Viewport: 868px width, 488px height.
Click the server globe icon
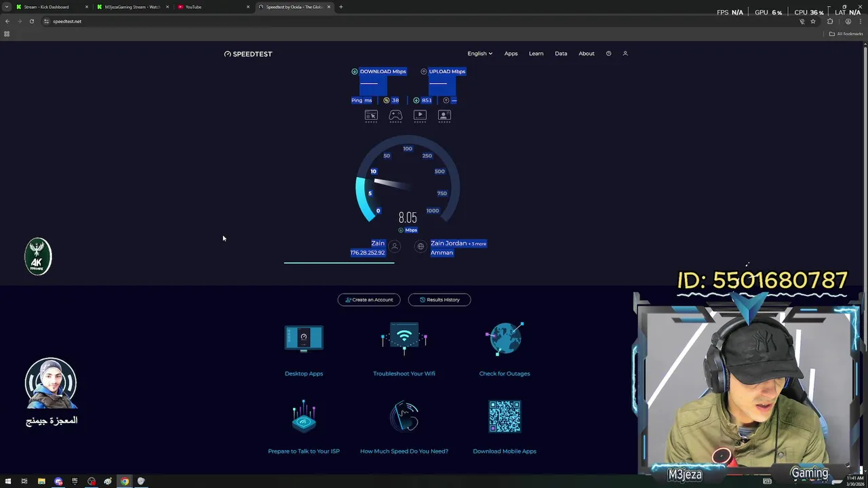click(x=420, y=247)
